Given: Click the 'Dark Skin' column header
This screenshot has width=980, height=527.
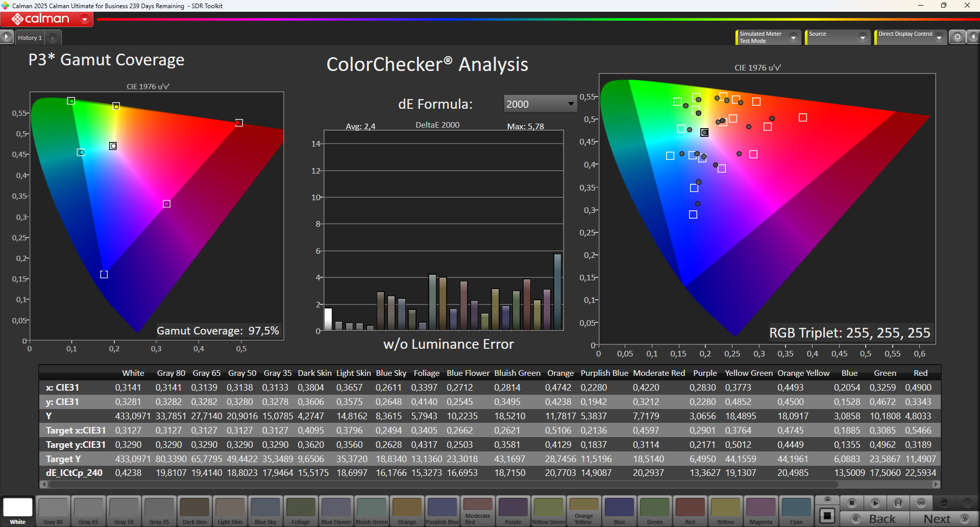Looking at the screenshot, I should [314, 373].
